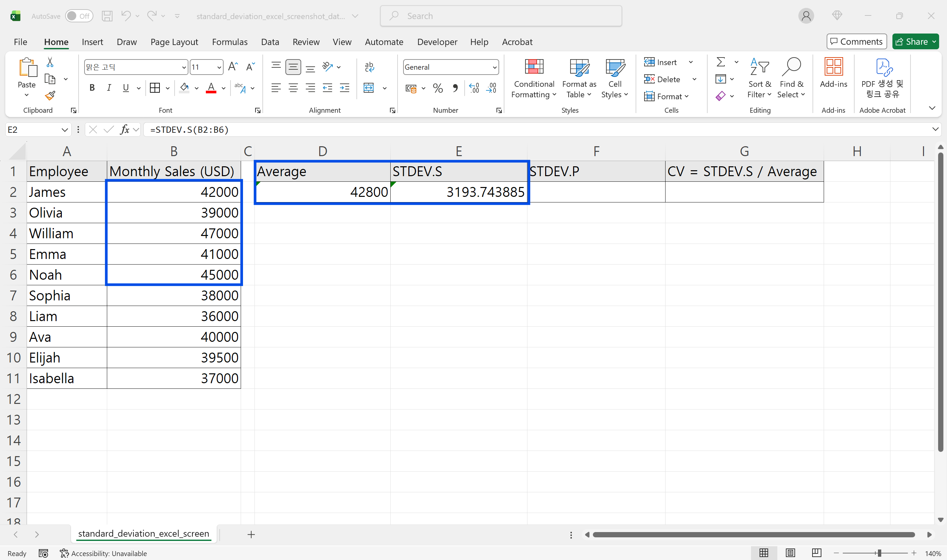Click the Comments button
This screenshot has height=560, width=947.
857,41
